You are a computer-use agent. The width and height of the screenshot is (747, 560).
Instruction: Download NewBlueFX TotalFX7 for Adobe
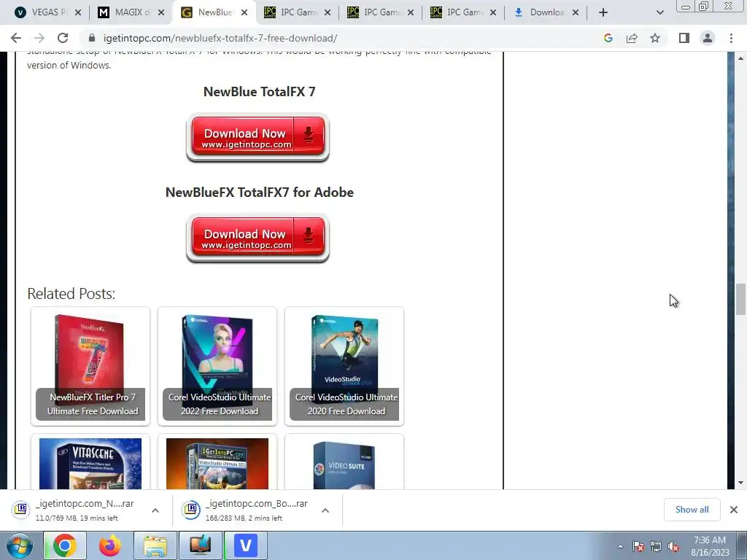pyautogui.click(x=258, y=238)
